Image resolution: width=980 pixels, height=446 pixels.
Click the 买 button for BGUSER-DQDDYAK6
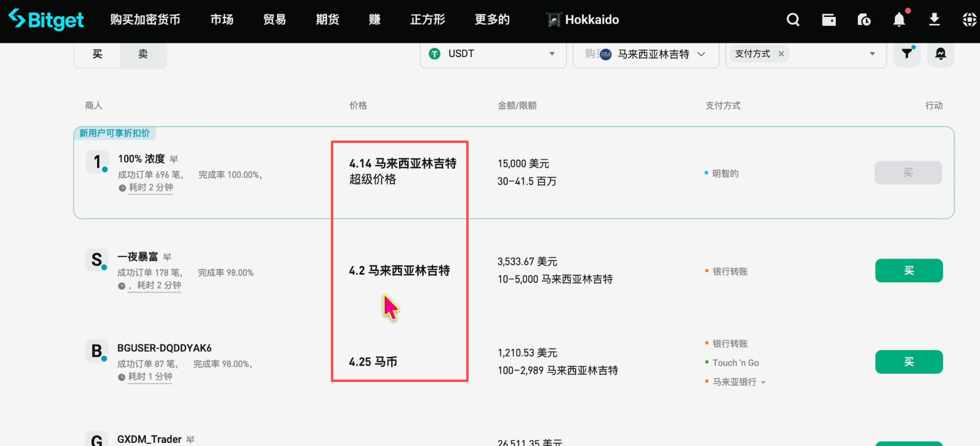909,362
